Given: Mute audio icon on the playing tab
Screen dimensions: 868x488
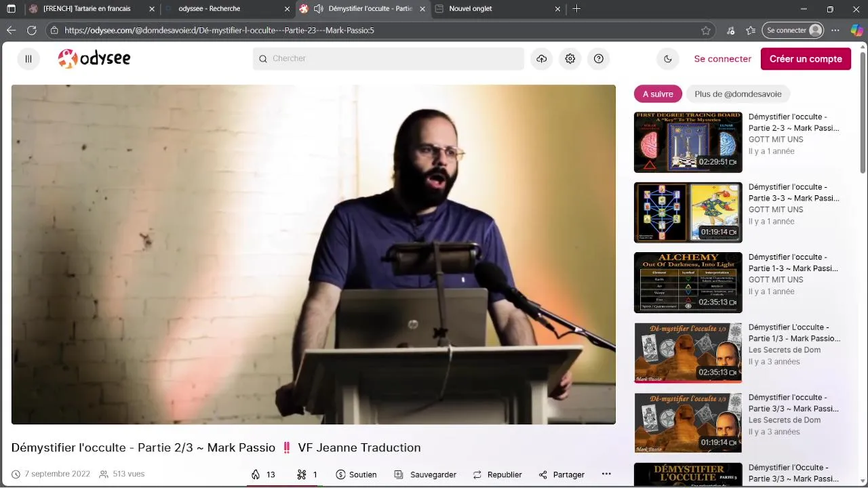Looking at the screenshot, I should click(318, 9).
